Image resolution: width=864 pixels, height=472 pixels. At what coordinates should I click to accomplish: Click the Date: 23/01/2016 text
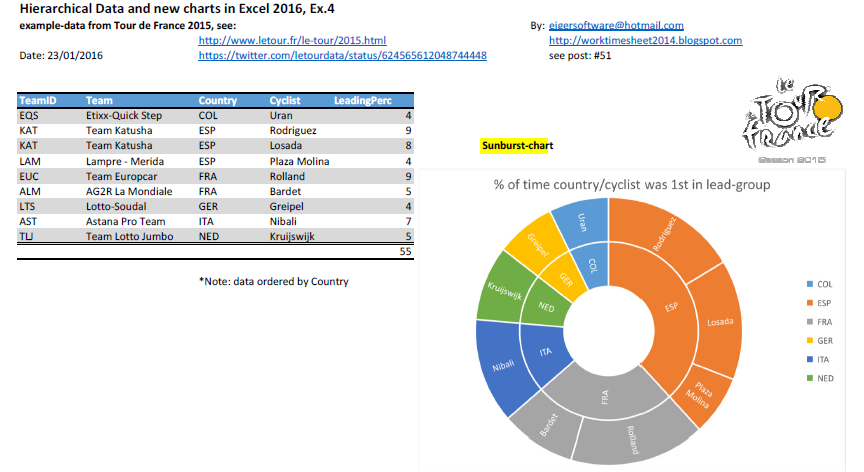click(x=61, y=55)
